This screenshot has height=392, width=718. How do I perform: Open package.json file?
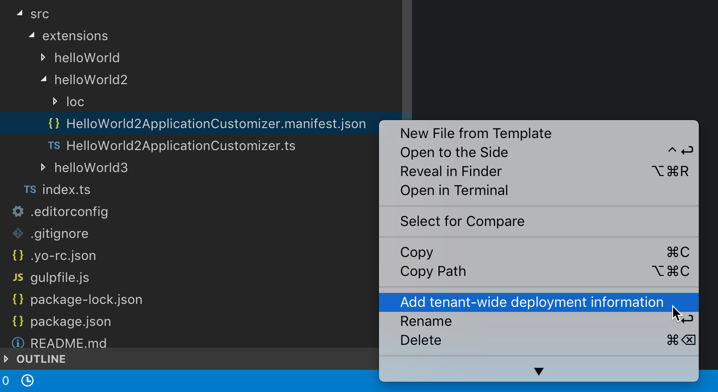pos(71,321)
